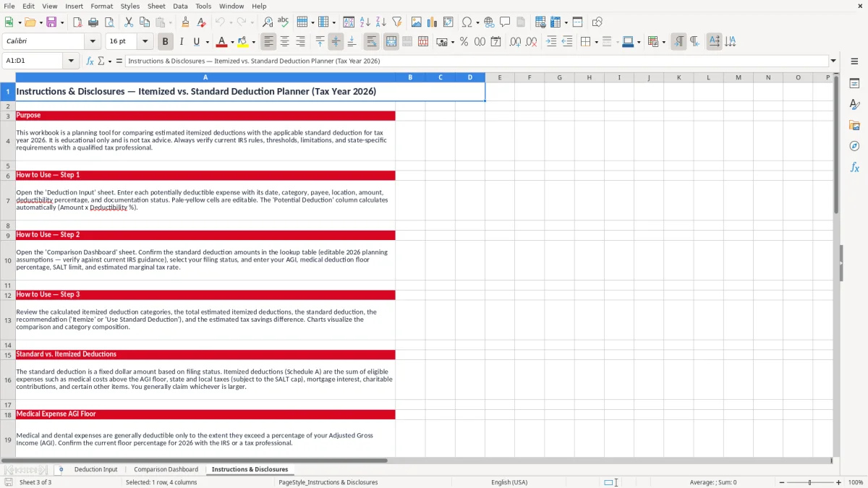Toggle Center Horizontally alignment
This screenshot has height=488, width=868.
tap(284, 42)
